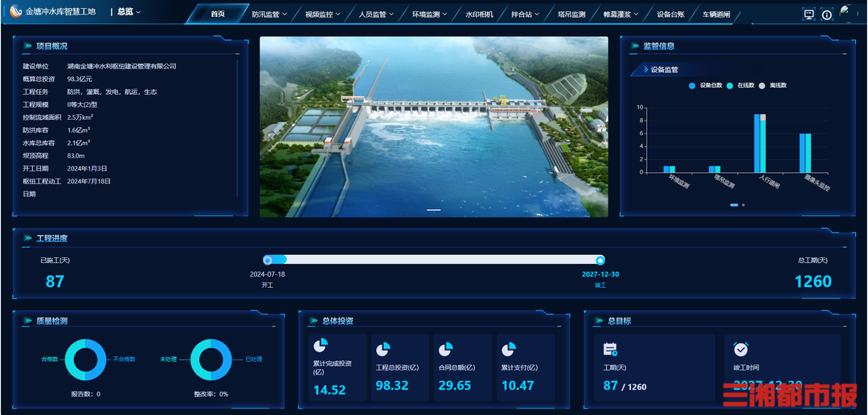Click the 累计支付 pie chart icon

click(509, 349)
